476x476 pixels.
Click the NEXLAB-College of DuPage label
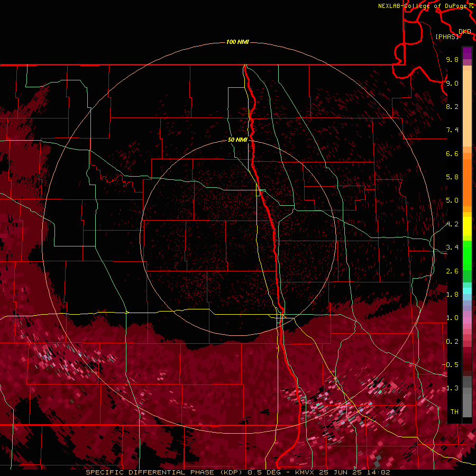pyautogui.click(x=424, y=6)
